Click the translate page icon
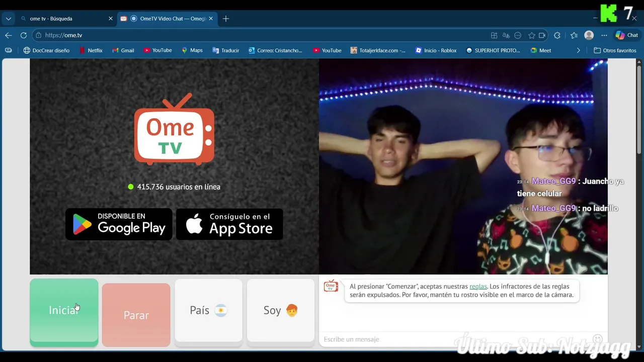This screenshot has height=362, width=644. pyautogui.click(x=506, y=35)
